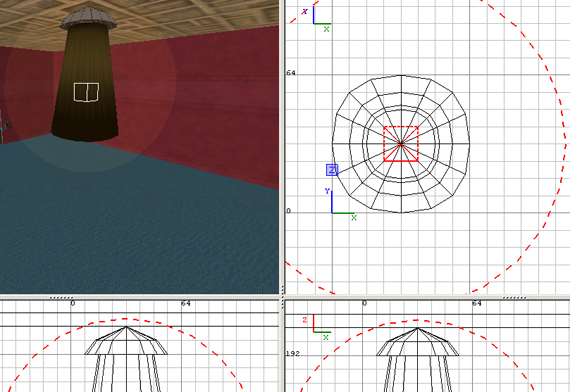Screen dimensions: 570x392
Task: Click the 192 grid label in side view
Action: 293,353
